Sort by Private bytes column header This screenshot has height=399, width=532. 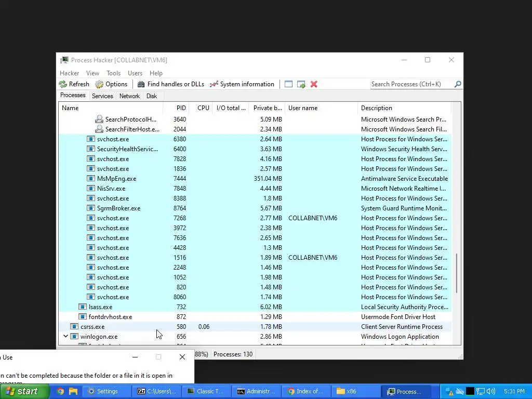click(x=267, y=108)
